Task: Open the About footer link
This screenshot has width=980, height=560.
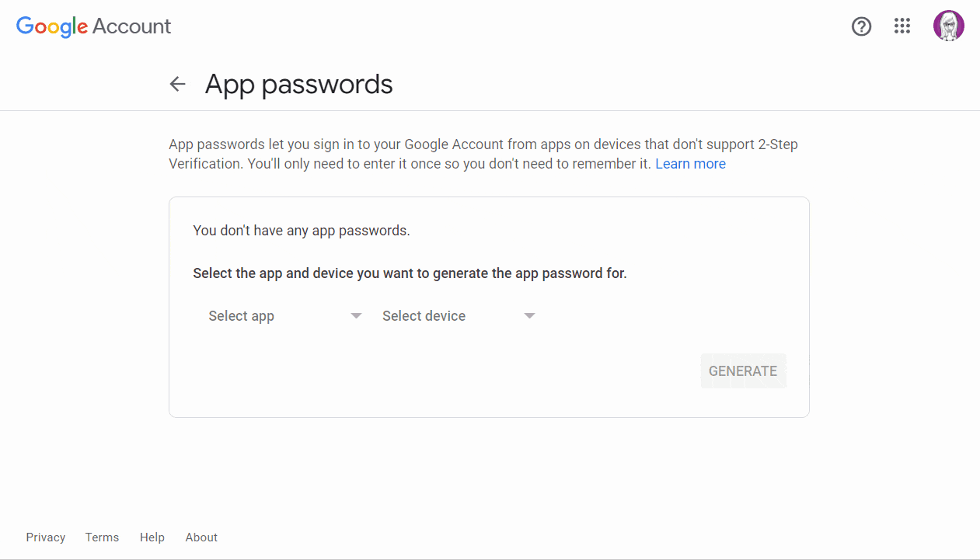Action: 201,537
